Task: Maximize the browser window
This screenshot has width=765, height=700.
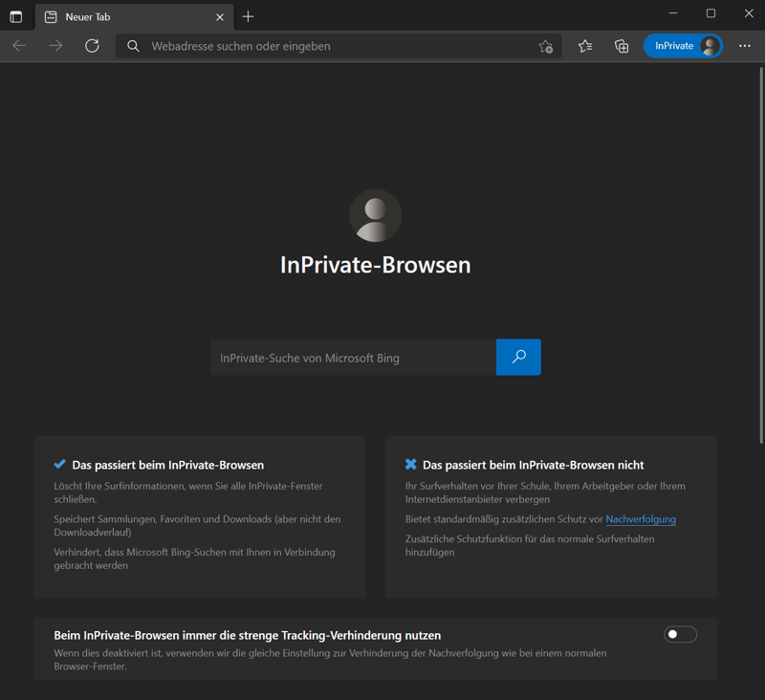Action: coord(710,13)
